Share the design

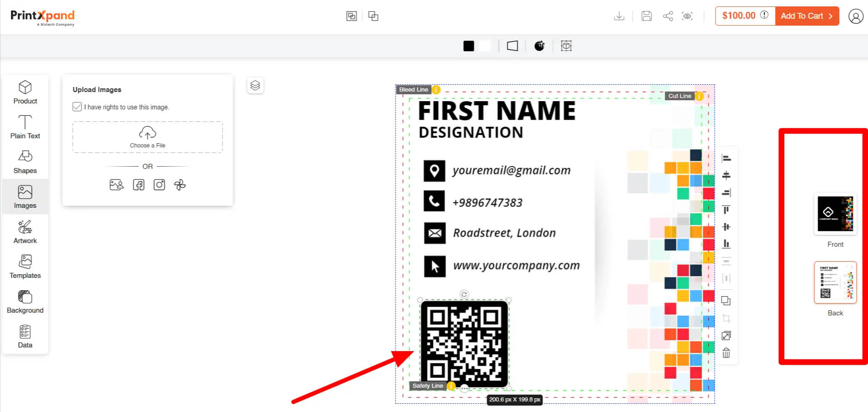(668, 16)
